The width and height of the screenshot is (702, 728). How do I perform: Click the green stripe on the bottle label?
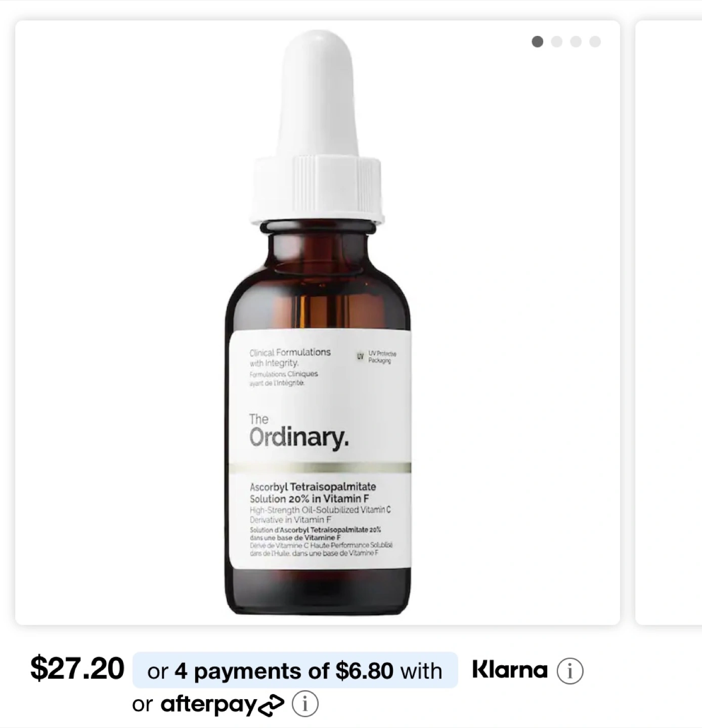click(x=320, y=468)
